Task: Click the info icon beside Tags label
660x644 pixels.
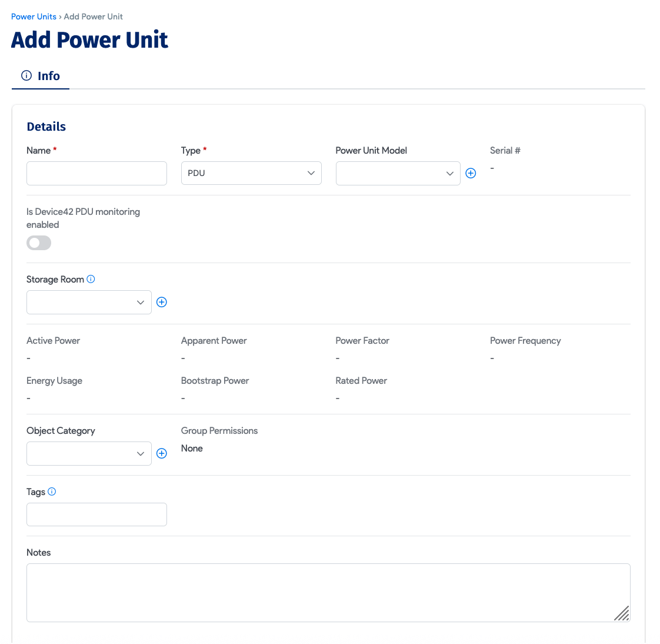Action: 52,491
